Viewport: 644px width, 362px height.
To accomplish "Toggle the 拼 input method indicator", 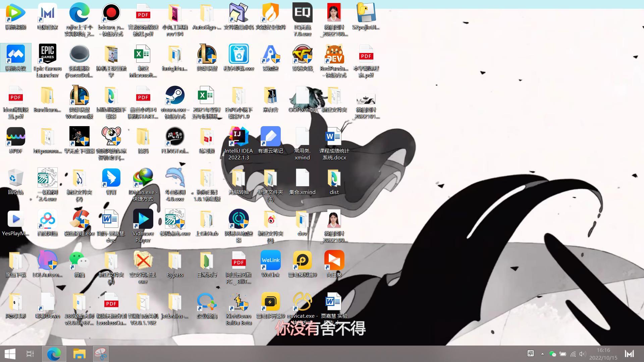I will click(530, 353).
